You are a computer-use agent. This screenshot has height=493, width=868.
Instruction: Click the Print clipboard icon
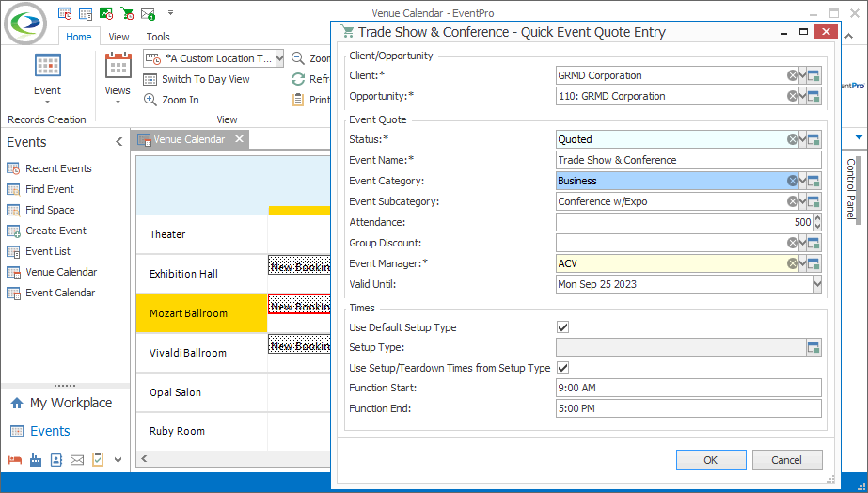298,100
